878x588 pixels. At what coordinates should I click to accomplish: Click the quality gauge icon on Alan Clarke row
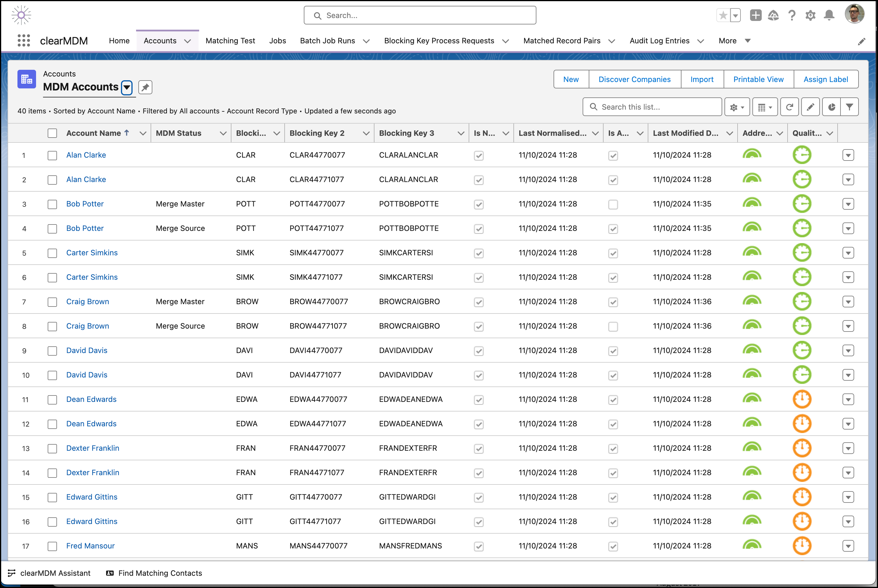point(802,155)
